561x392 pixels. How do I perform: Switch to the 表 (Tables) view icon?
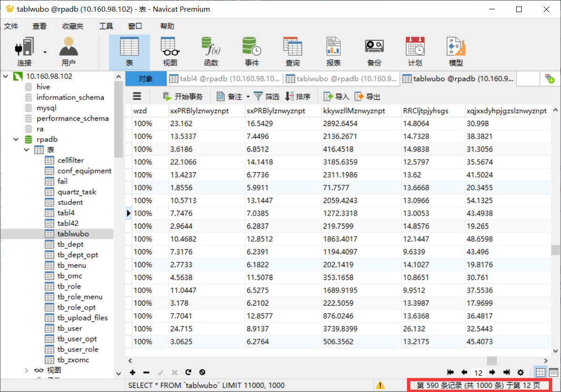[129, 50]
